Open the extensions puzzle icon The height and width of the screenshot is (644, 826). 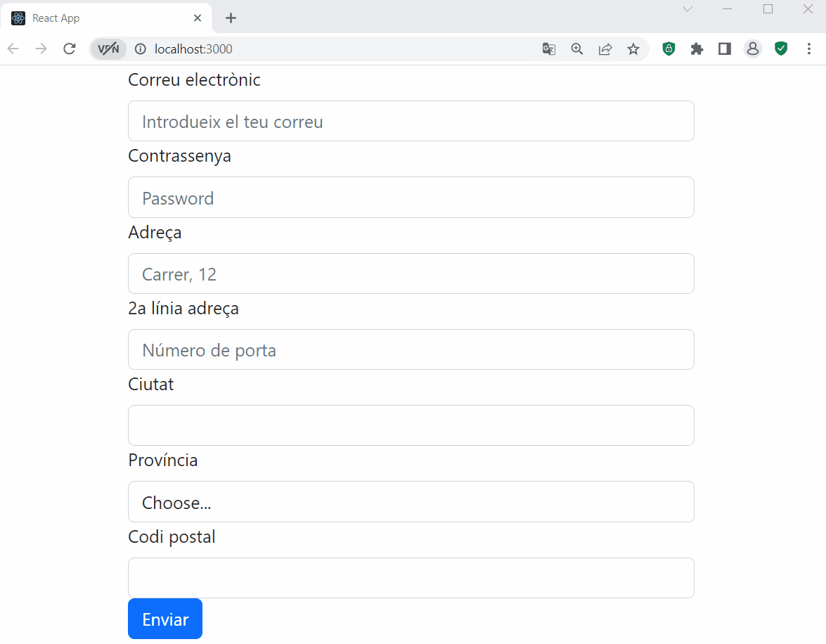697,49
